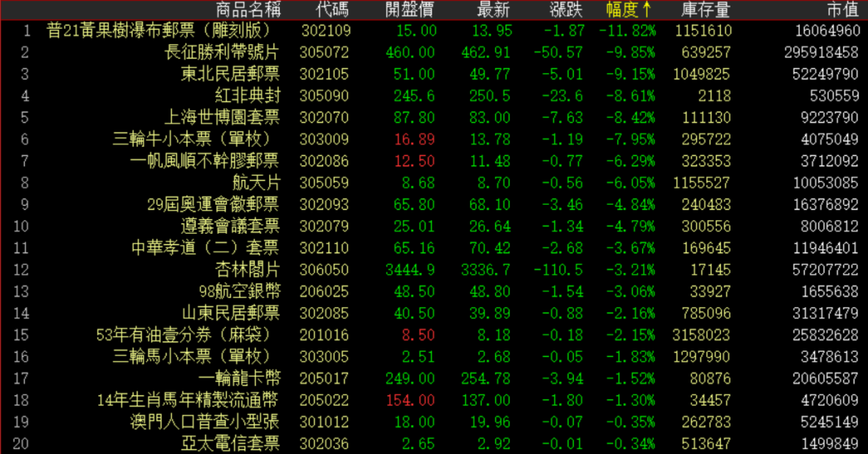Viewport: 868px width, 454px height.
Task: Click latest price 462.91
Action: [x=486, y=52]
